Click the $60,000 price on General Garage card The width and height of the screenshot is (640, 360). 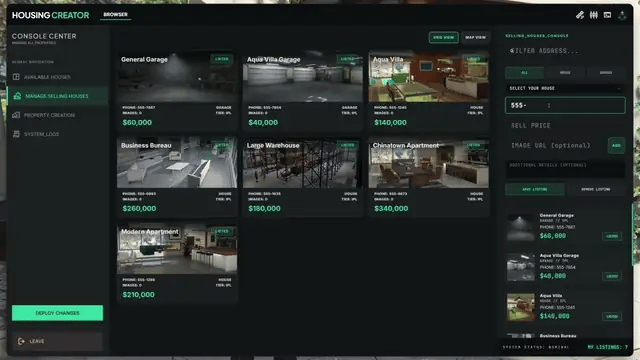tap(137, 122)
